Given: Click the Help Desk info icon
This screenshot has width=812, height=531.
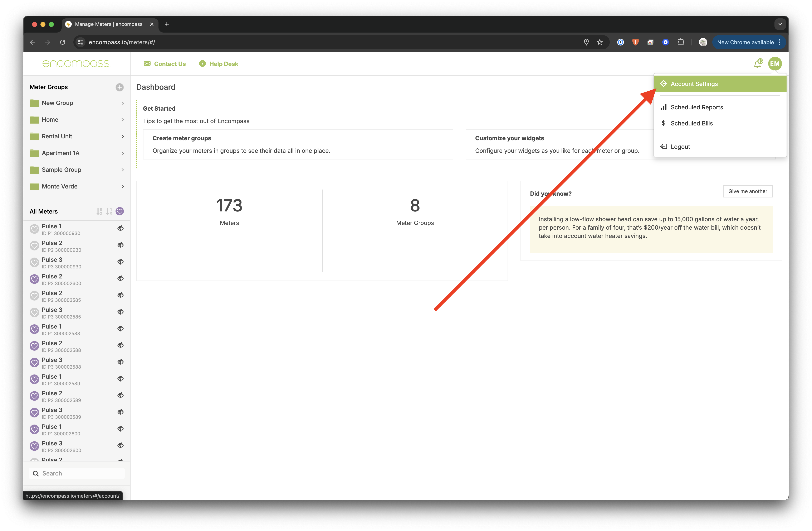Looking at the screenshot, I should 202,64.
